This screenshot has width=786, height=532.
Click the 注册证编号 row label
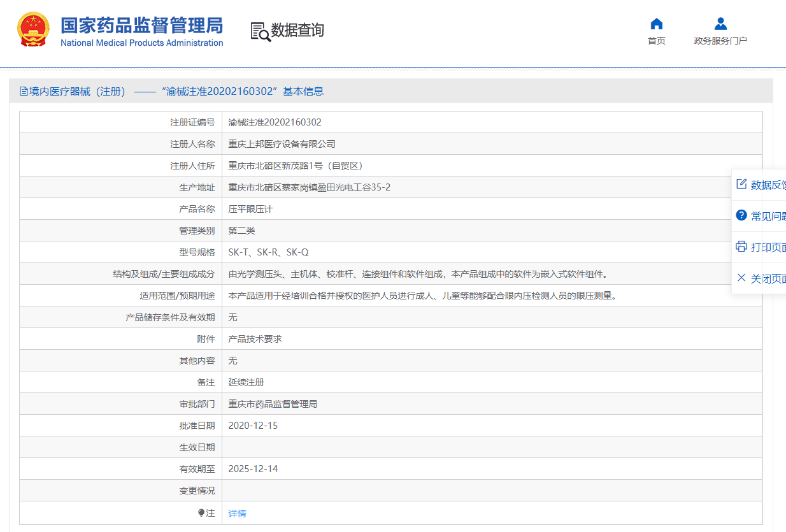[x=192, y=122]
